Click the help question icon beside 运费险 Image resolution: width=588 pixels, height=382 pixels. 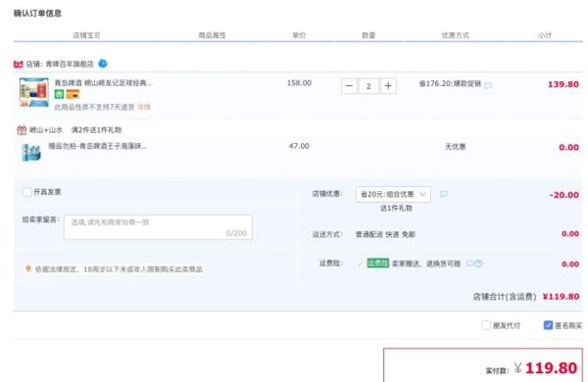(478, 263)
